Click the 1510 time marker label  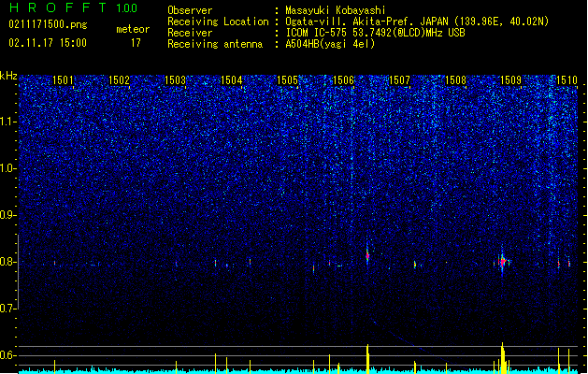coord(566,79)
